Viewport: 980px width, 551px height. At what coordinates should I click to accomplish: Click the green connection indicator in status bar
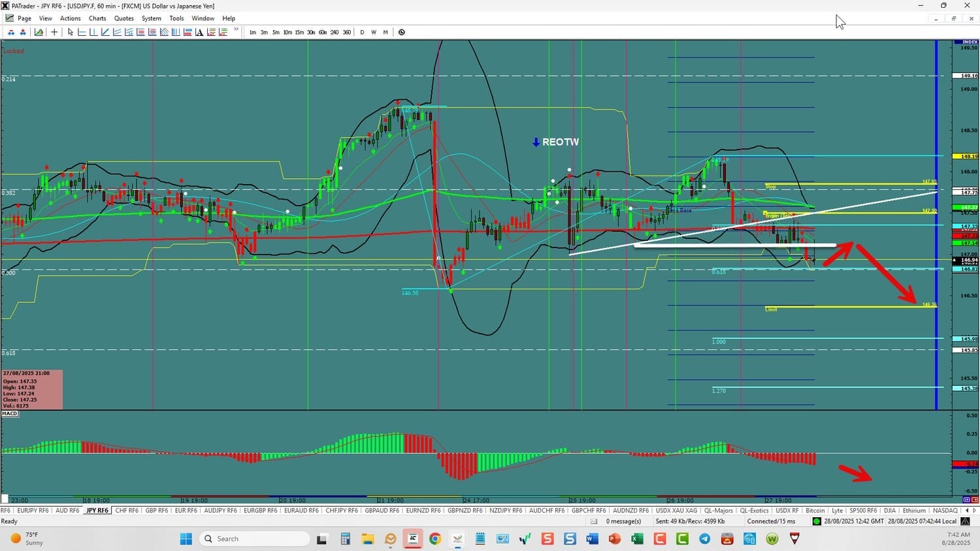pos(817,521)
